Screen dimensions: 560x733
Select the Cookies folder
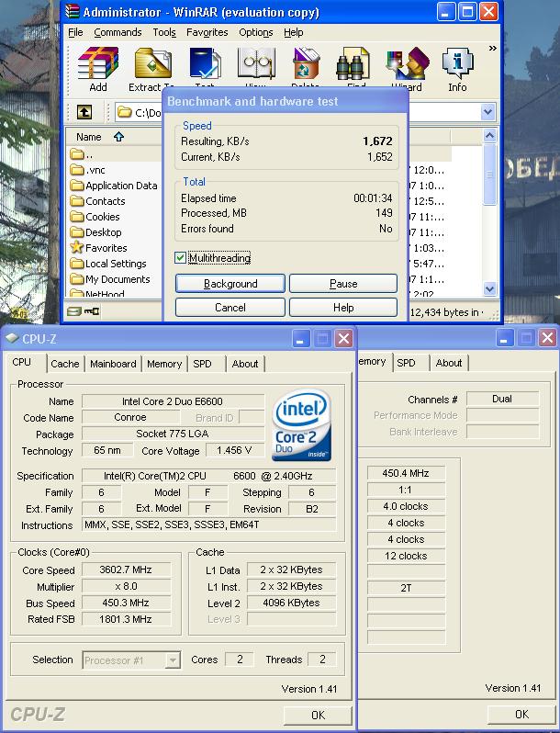pos(95,217)
